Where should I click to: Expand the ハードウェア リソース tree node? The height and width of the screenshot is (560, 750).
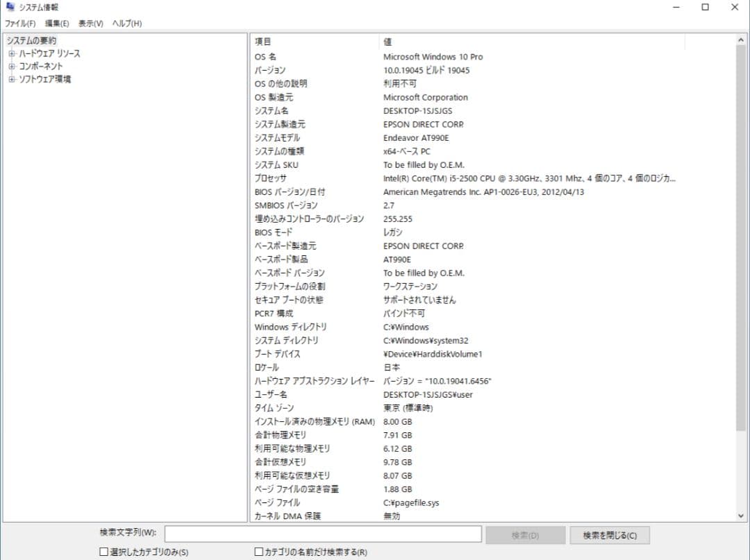coord(12,53)
